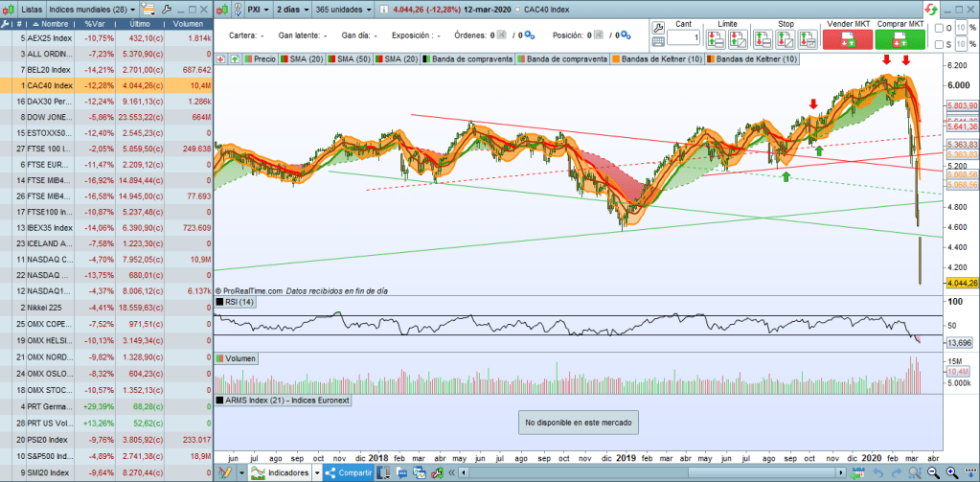
Task: Click the candlestick icon left of Listas
Action: [x=9, y=9]
